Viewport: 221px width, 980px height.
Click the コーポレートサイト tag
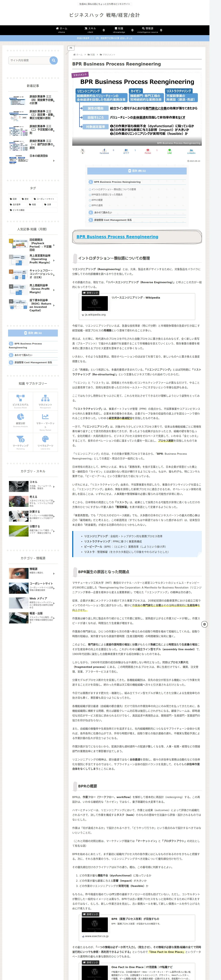45,199
